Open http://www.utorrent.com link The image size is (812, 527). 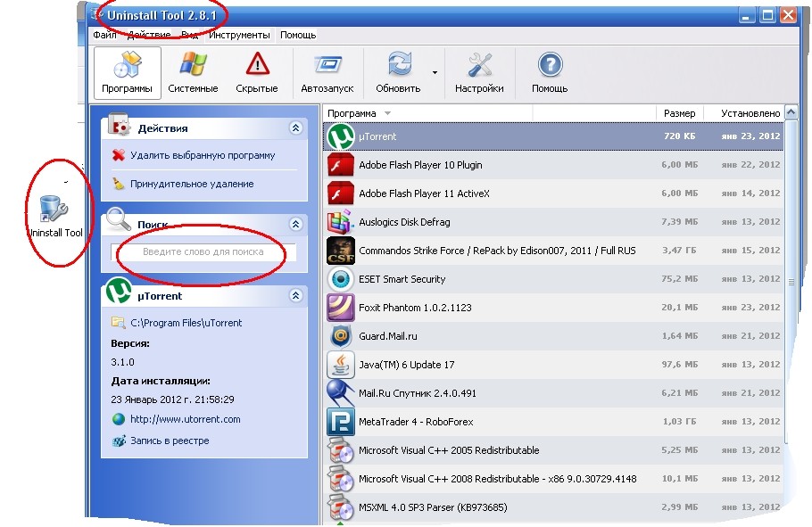[x=186, y=419]
